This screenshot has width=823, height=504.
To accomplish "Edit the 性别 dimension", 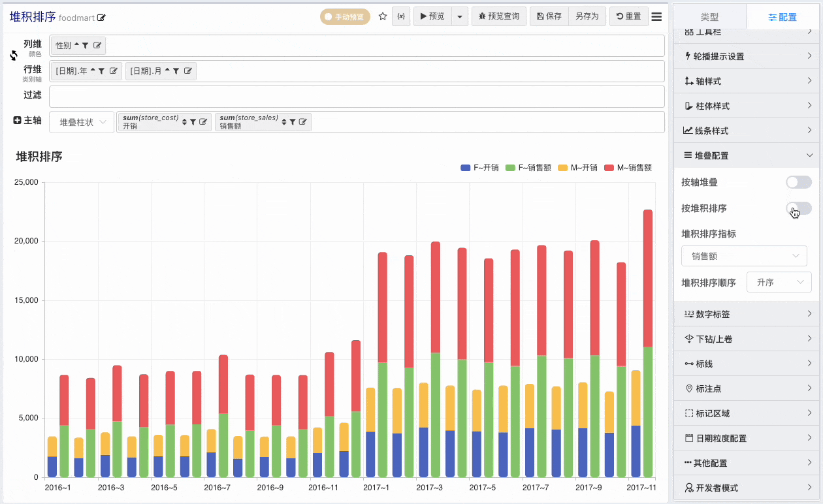I will tap(97, 46).
